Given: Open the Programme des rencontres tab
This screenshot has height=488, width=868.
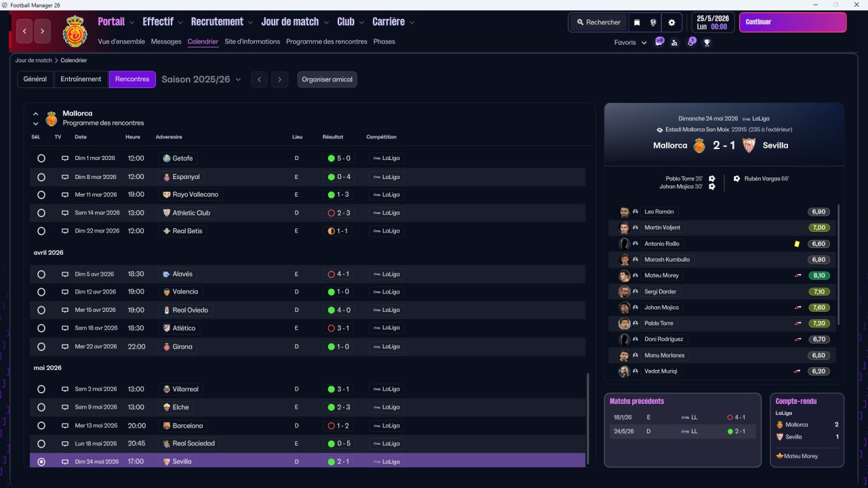Looking at the screenshot, I should (327, 41).
